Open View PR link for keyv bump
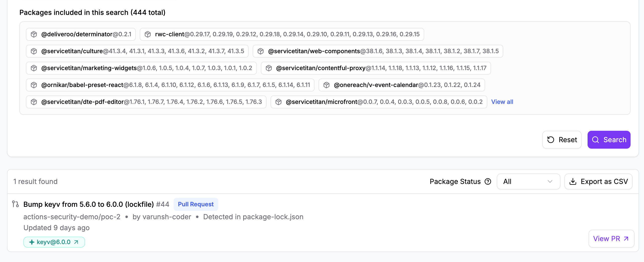The width and height of the screenshot is (644, 262). point(611,239)
